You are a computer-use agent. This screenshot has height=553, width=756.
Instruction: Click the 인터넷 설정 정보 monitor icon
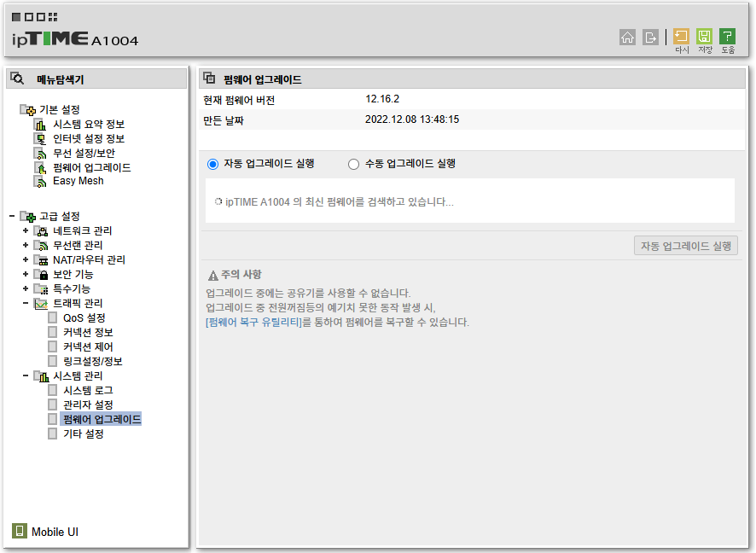[x=40, y=139]
